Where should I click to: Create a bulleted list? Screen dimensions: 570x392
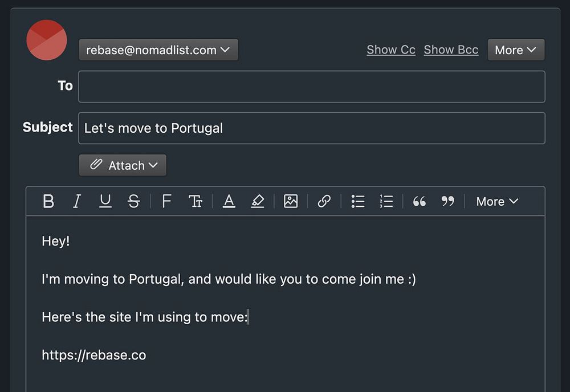point(358,201)
